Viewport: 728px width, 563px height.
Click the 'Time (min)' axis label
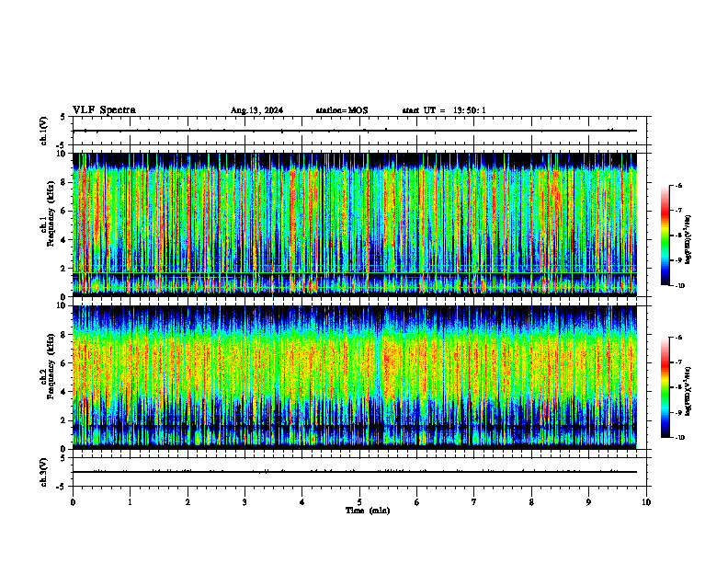click(x=368, y=511)
